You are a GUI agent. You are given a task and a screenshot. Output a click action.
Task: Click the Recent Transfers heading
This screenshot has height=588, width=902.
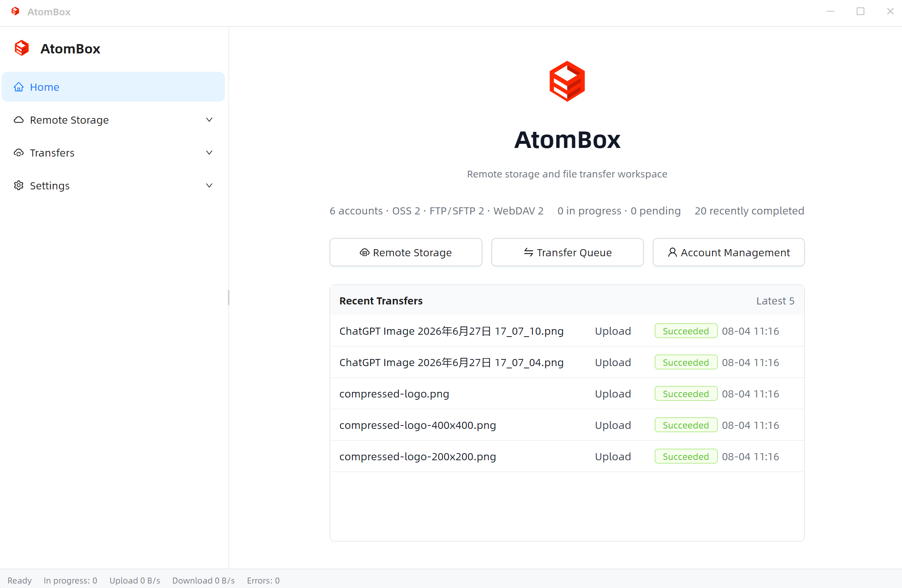point(380,301)
